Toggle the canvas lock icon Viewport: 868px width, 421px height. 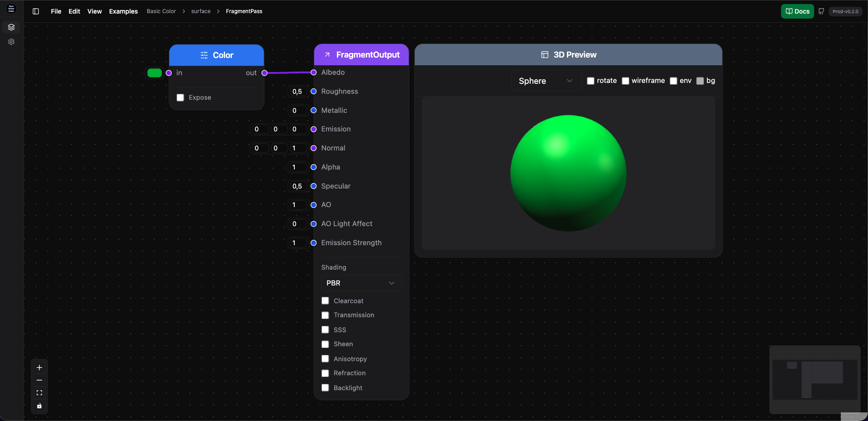[39, 406]
